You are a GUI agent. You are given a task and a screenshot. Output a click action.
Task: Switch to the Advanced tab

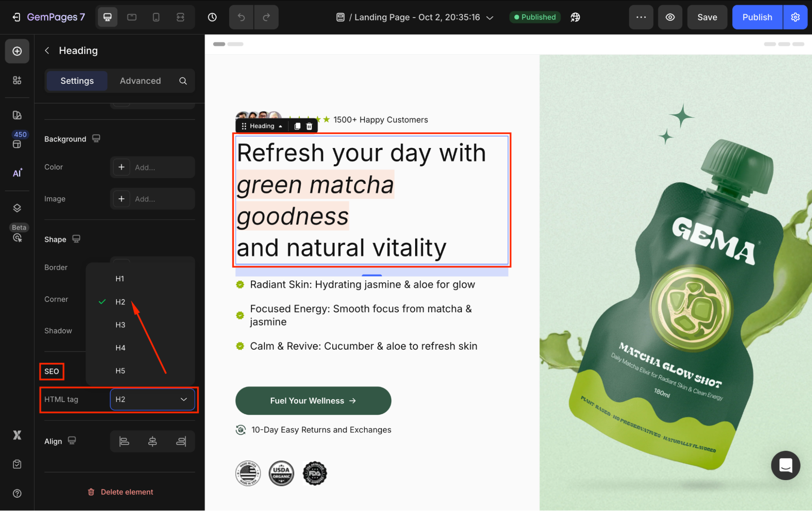[140, 80]
